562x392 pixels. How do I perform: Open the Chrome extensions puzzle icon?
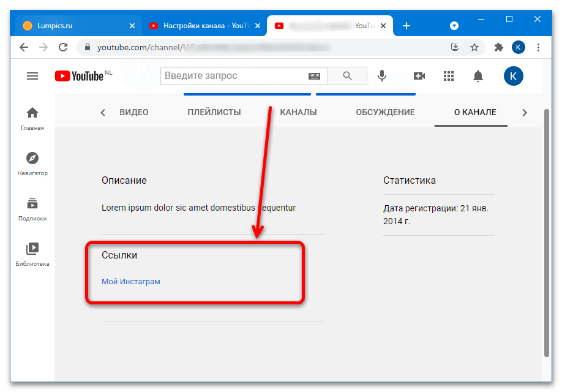(x=498, y=47)
